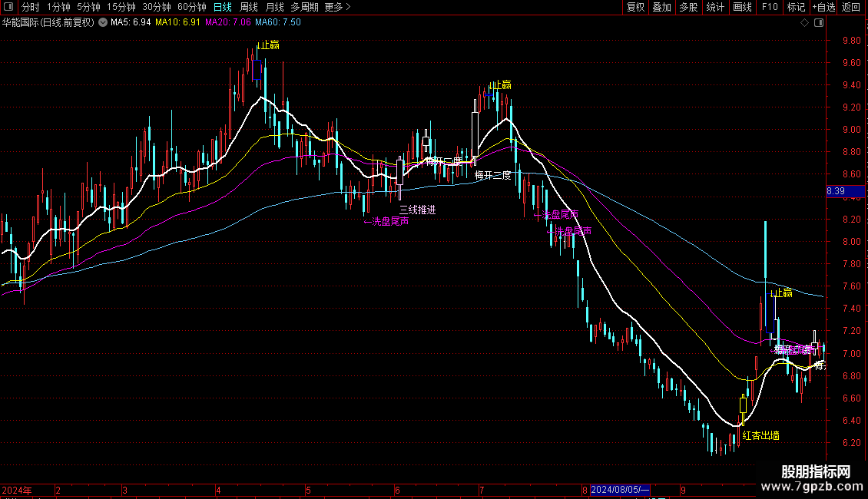Open the 多周期 multi-period view

pyautogui.click(x=304, y=7)
